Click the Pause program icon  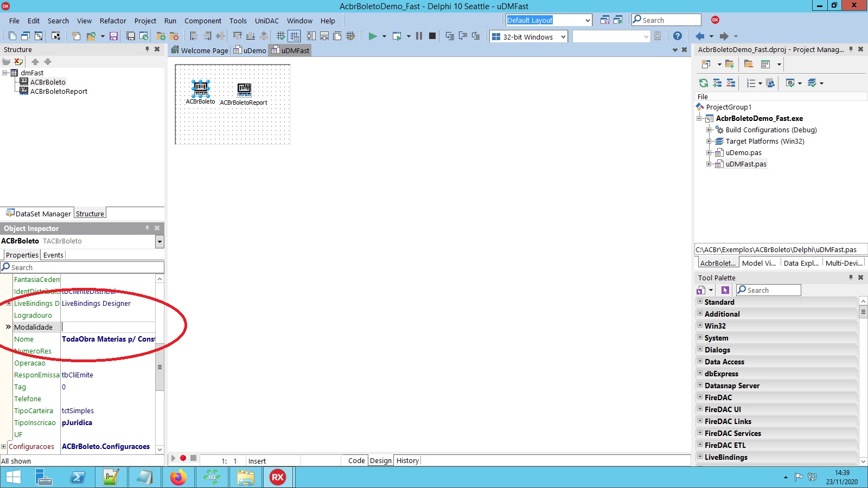click(x=419, y=36)
